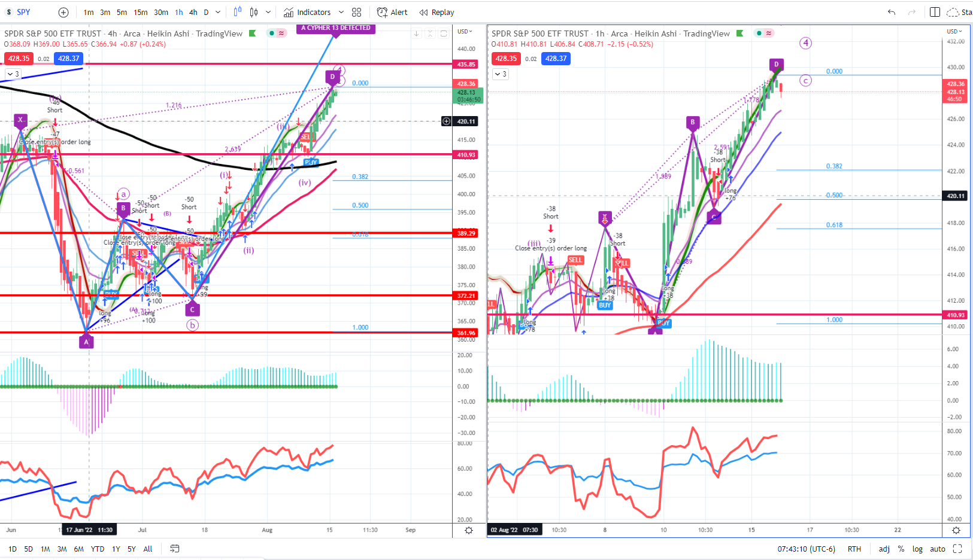
Task: Expand the timeframe interval dropdown
Action: 218,12
